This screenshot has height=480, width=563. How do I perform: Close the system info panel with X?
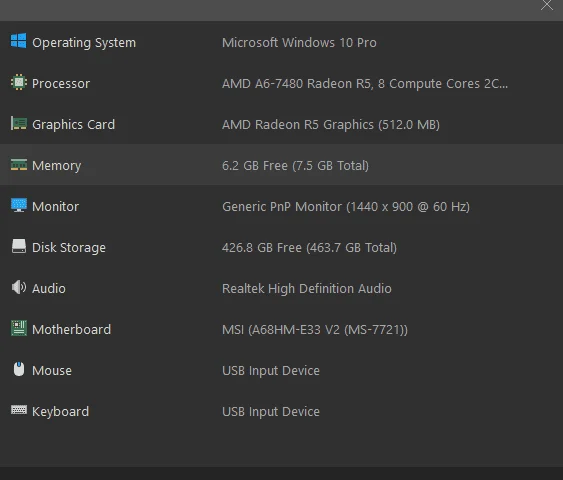(547, 5)
